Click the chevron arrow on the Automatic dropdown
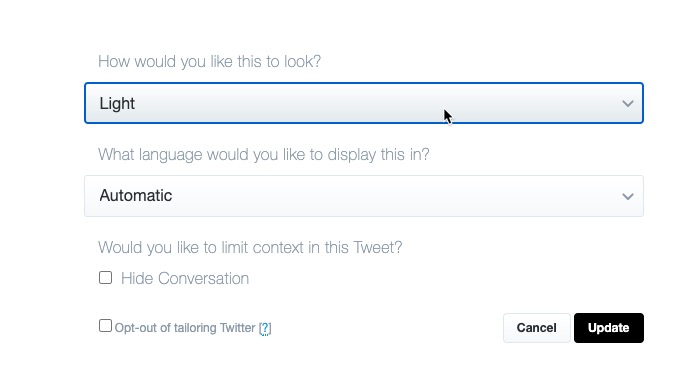Image resolution: width=688 pixels, height=378 pixels. coord(628,196)
